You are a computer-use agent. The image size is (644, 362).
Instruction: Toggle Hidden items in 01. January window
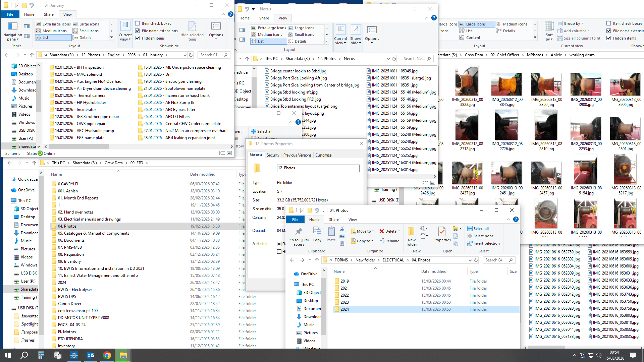[x=138, y=38]
